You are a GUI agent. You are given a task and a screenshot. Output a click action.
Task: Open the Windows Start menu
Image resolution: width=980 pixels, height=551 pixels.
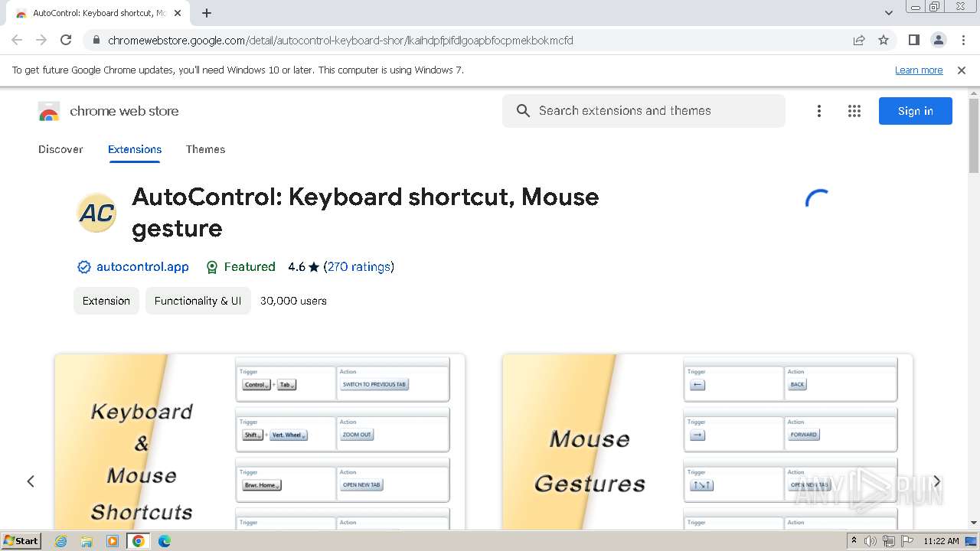[21, 541]
